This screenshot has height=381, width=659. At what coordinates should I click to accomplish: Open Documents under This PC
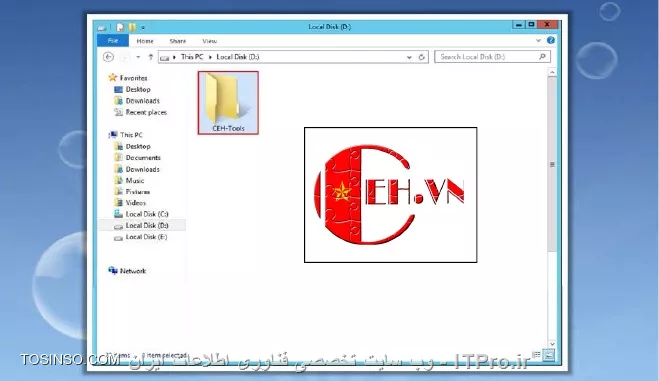coord(143,158)
